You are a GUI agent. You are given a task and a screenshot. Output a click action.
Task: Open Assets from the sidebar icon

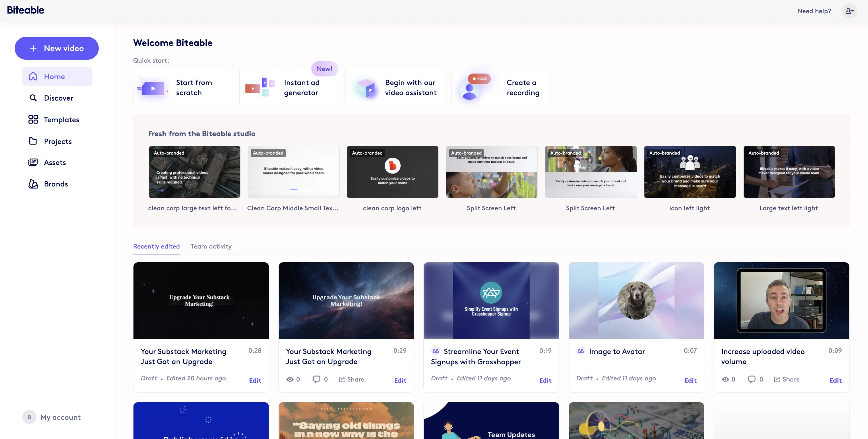pyautogui.click(x=33, y=163)
